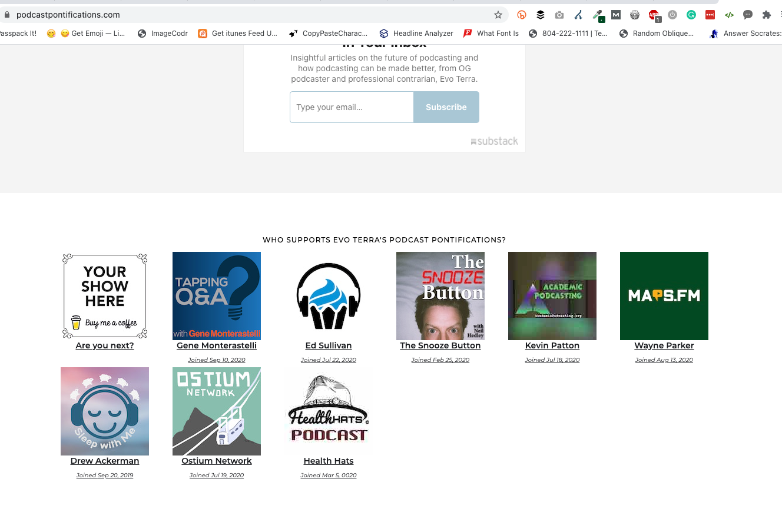Open the Gene Monterastelli link
This screenshot has width=782, height=532.
[x=217, y=345]
